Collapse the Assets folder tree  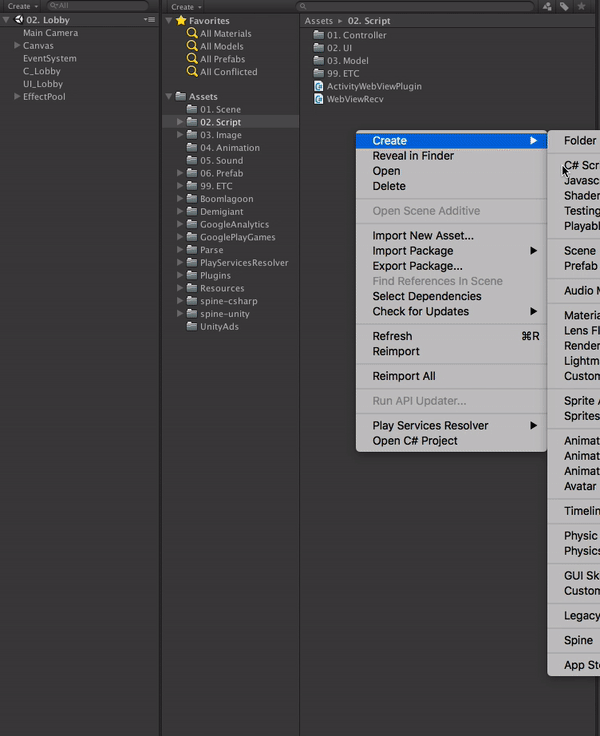coord(169,96)
